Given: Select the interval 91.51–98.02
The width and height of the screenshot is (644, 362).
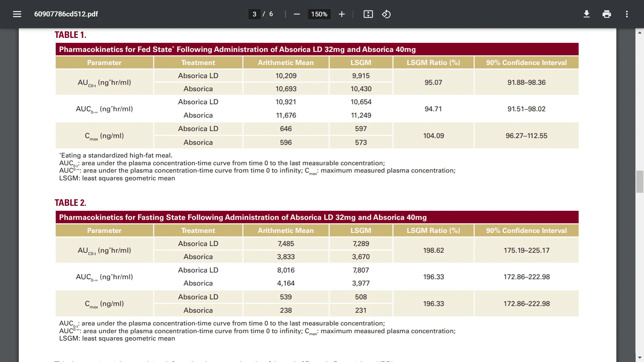Looking at the screenshot, I should coord(527,109).
